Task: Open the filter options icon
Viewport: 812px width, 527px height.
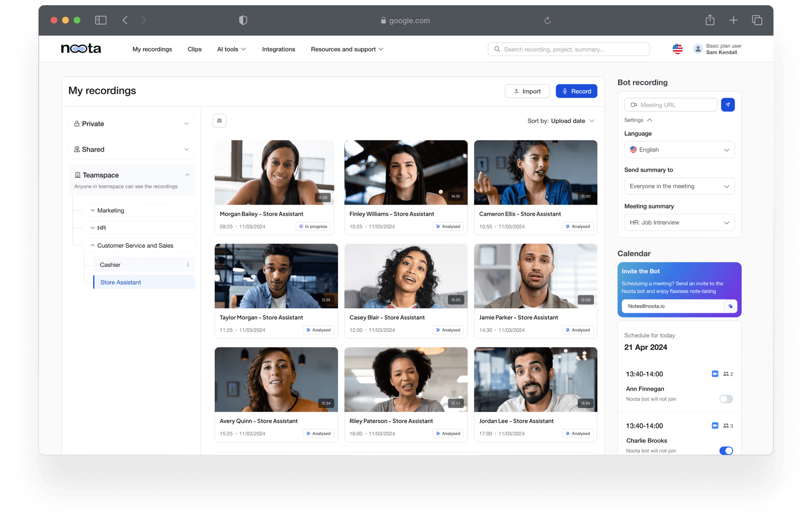Action: click(x=219, y=120)
